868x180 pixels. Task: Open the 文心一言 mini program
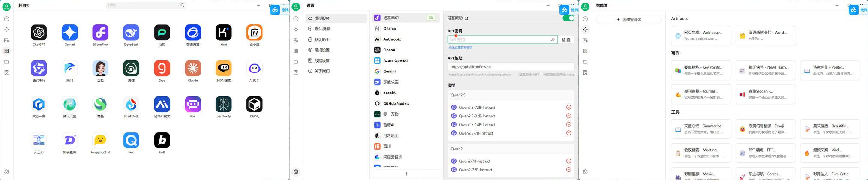pyautogui.click(x=39, y=105)
